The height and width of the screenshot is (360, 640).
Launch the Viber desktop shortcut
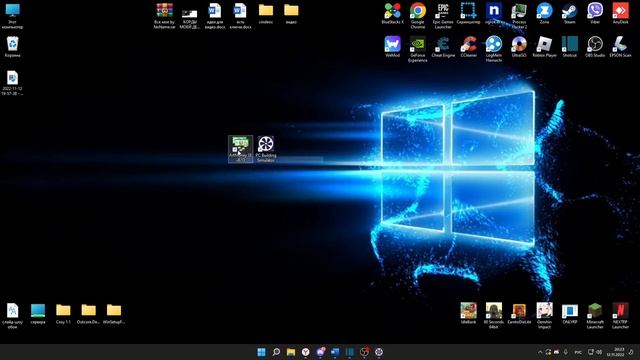coord(595,14)
